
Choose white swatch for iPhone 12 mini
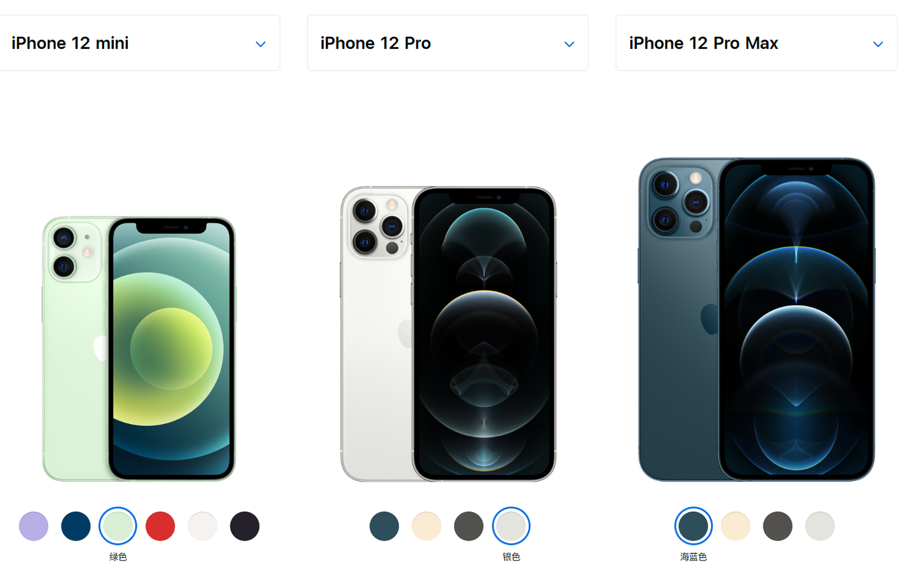(202, 526)
